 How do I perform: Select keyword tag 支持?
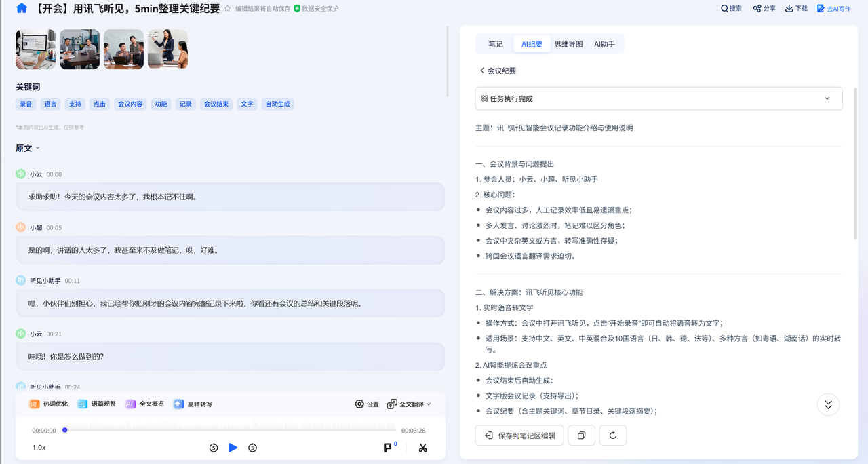coord(75,104)
